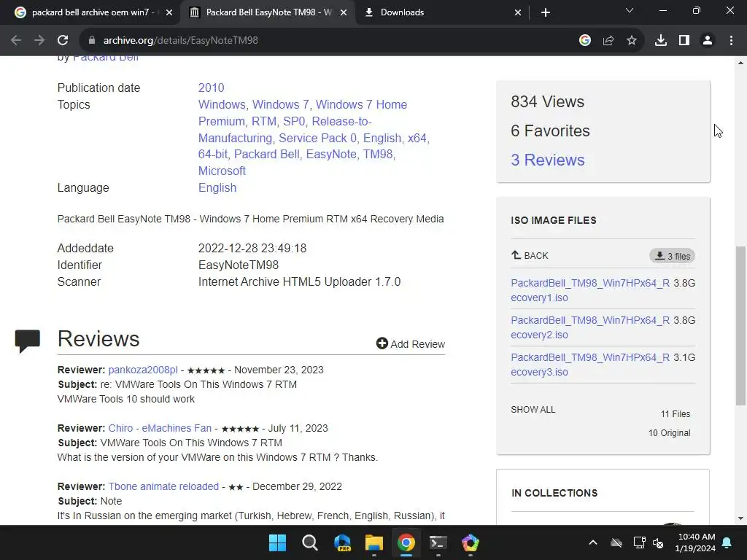
Task: View site info via the lock icon
Action: [x=92, y=41]
